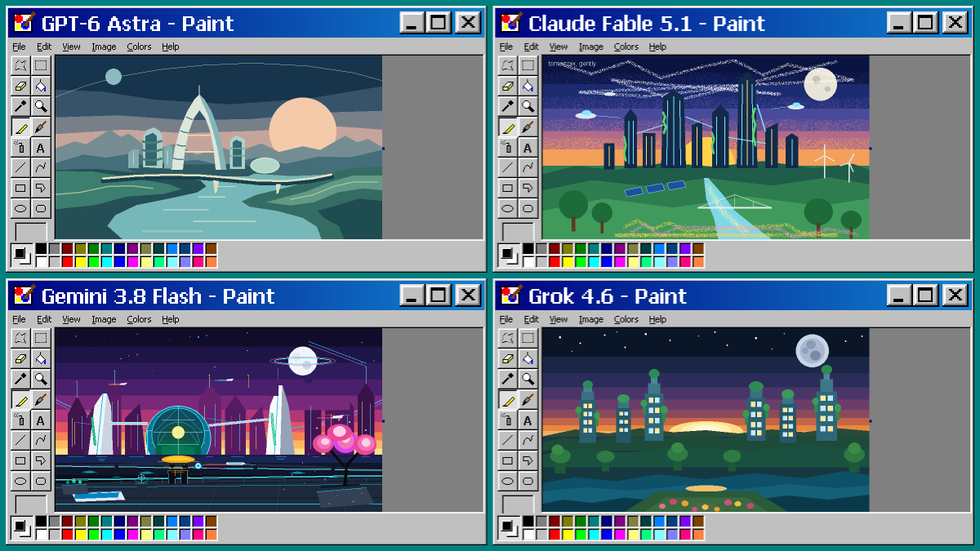Select the Polygon tool in Claude Fable 5.1 window

tap(528, 188)
